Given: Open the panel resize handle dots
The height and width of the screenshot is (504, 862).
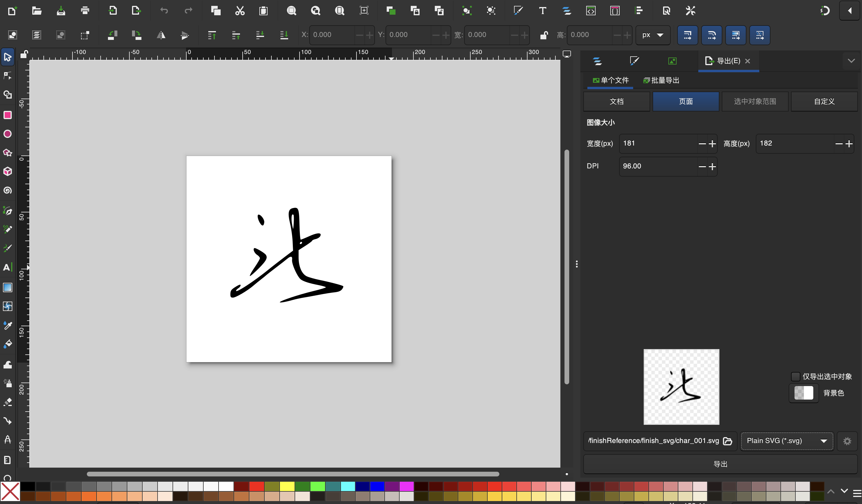Looking at the screenshot, I should click(x=577, y=264).
